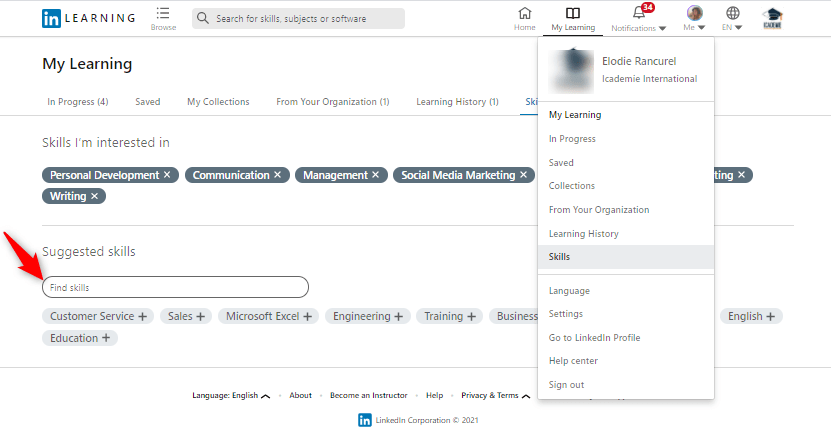
Task: Click the Elodie Rancurel profile photo
Action: pos(571,70)
